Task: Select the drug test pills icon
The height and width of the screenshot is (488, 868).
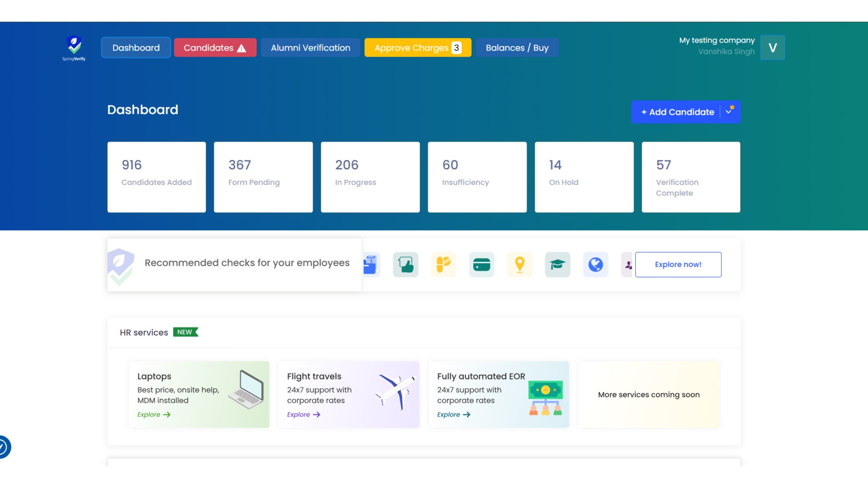Action: 443,265
